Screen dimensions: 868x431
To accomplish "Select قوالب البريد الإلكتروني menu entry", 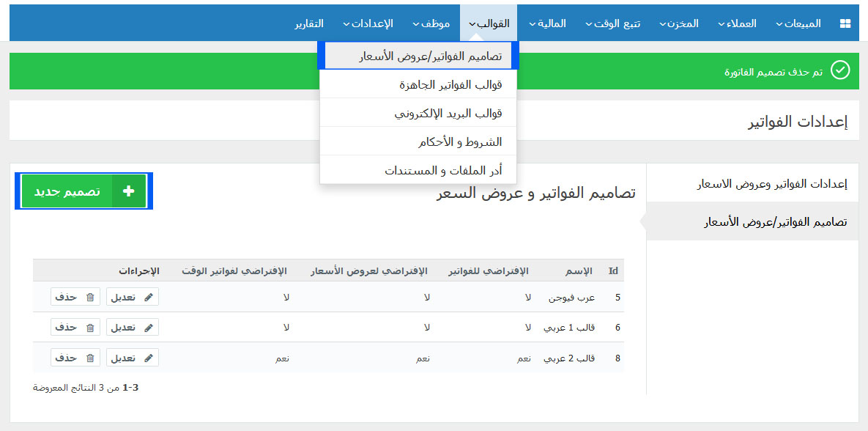I will 418,112.
